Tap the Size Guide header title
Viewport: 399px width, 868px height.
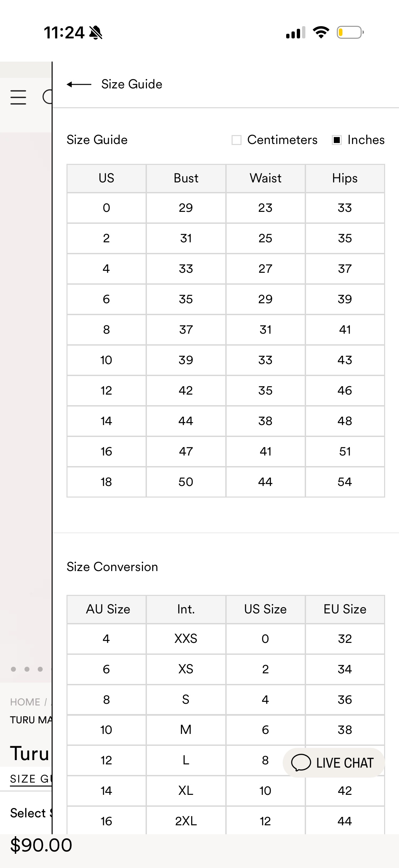132,84
